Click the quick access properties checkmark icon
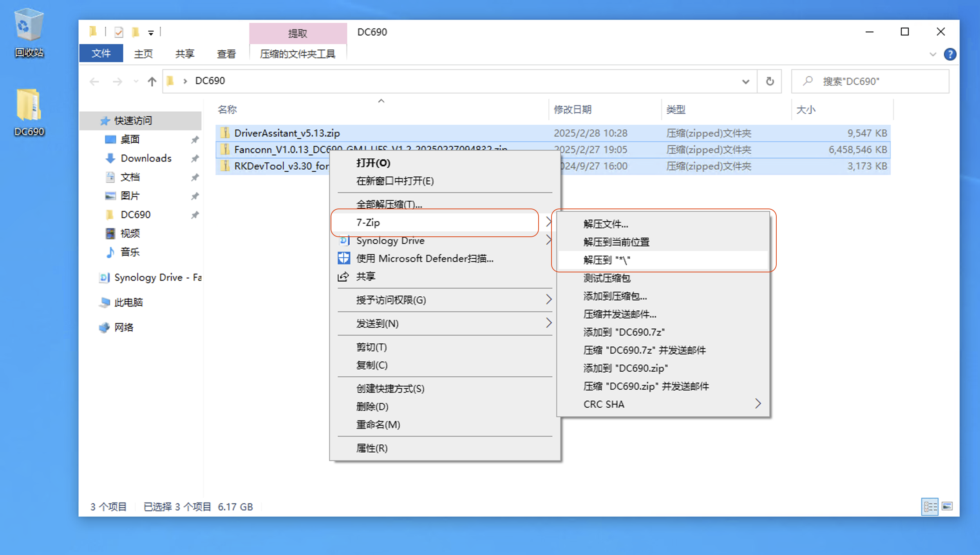This screenshot has width=980, height=555. pos(119,32)
